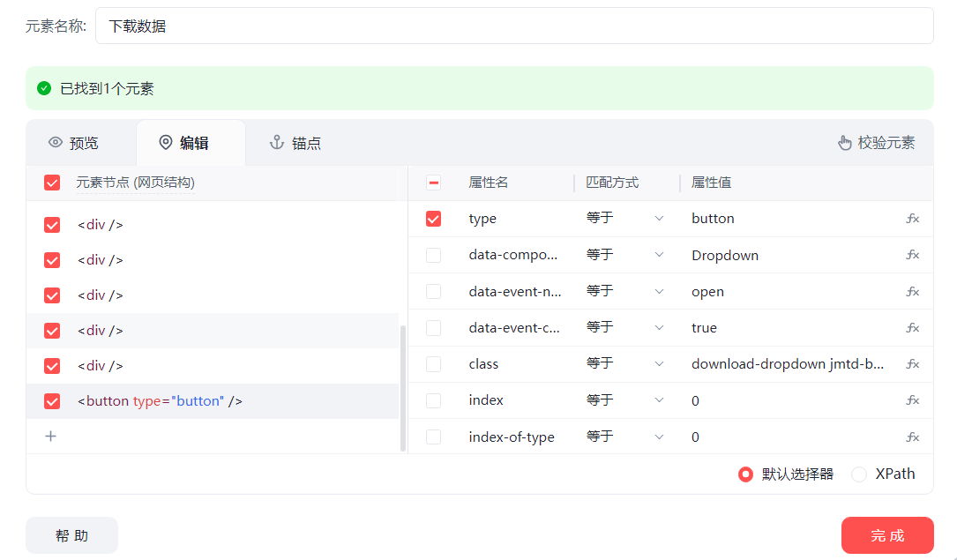
Task: Click fx icon for true value
Action: tap(912, 327)
